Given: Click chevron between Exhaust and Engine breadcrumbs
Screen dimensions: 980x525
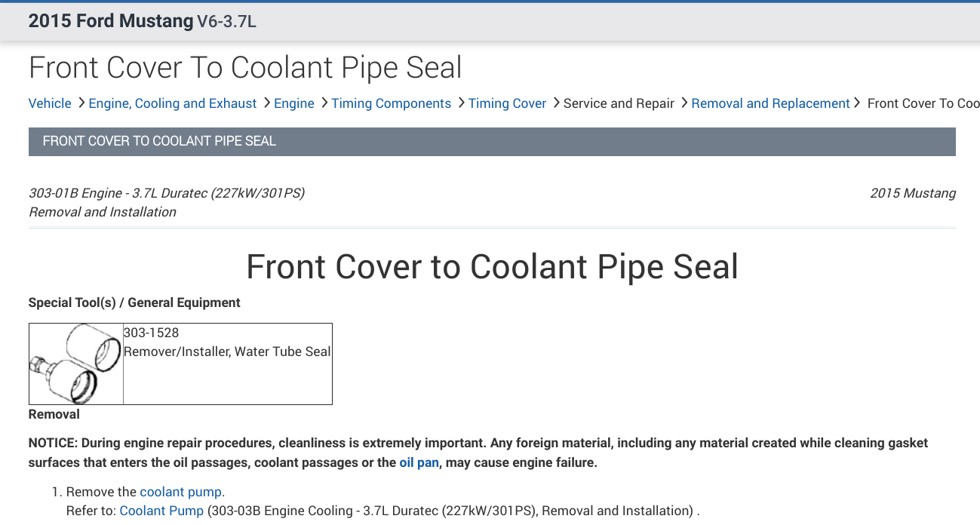Looking at the screenshot, I should click(x=266, y=103).
